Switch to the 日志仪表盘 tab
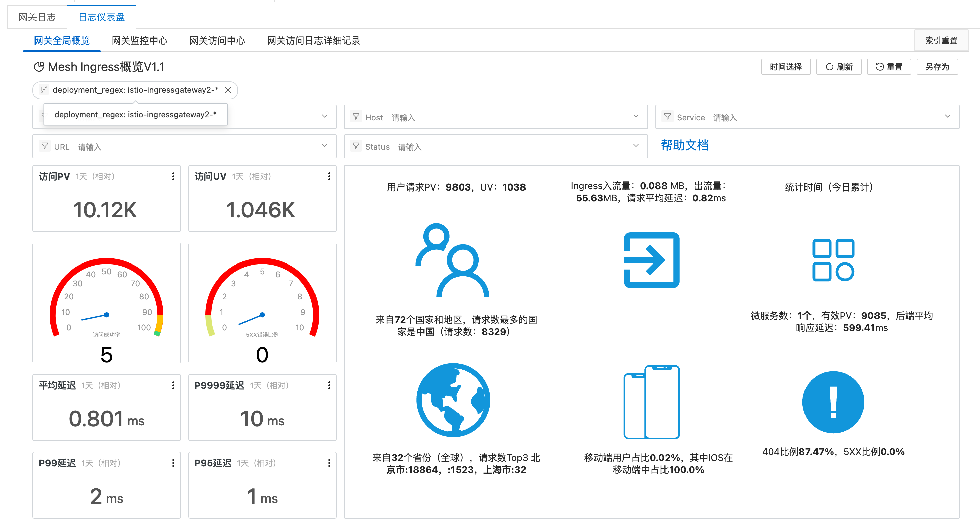The height and width of the screenshot is (529, 980). coord(101,17)
